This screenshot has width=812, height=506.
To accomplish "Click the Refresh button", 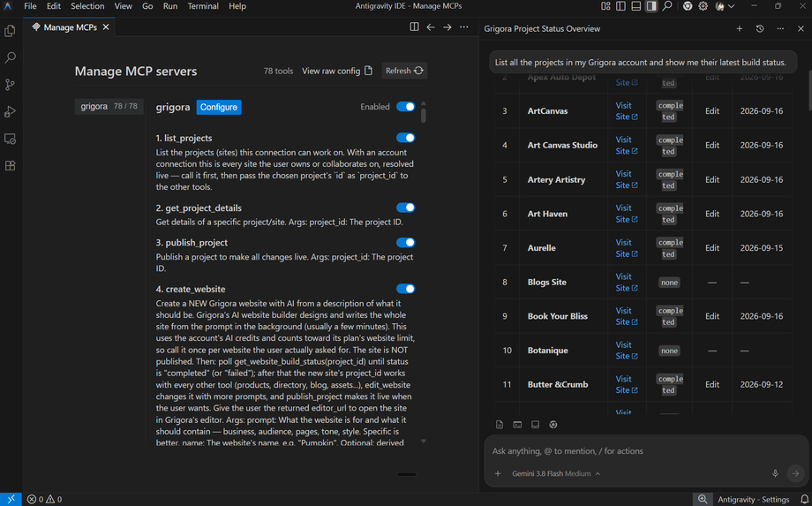I will (404, 71).
